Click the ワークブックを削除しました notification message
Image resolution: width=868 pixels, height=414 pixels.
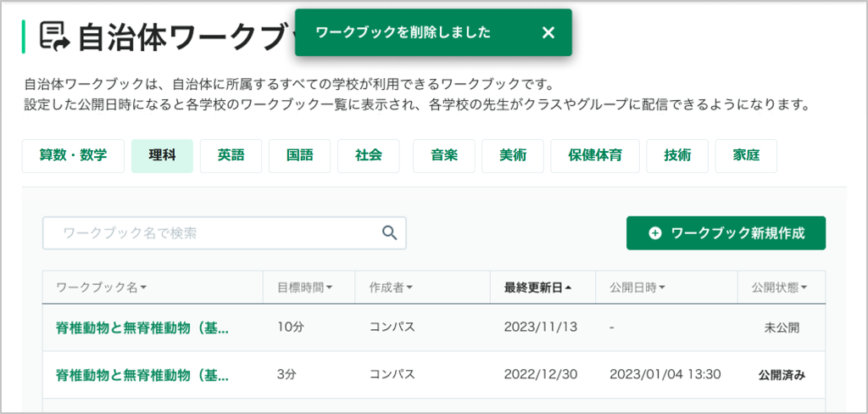(403, 33)
